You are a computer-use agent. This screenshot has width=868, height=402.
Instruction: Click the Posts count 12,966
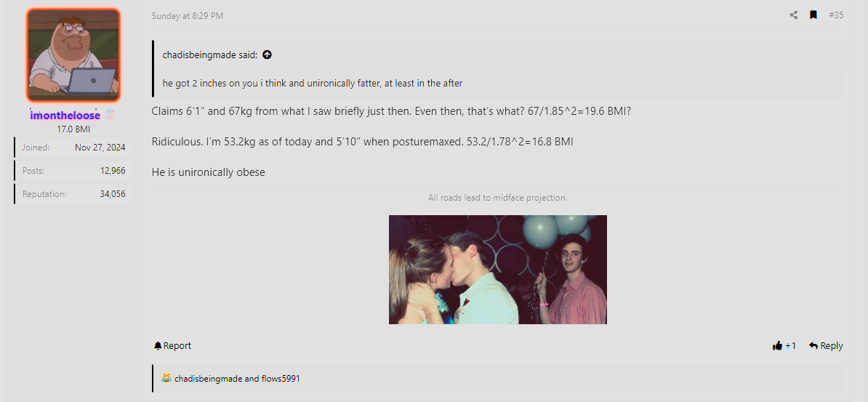pyautogui.click(x=113, y=171)
